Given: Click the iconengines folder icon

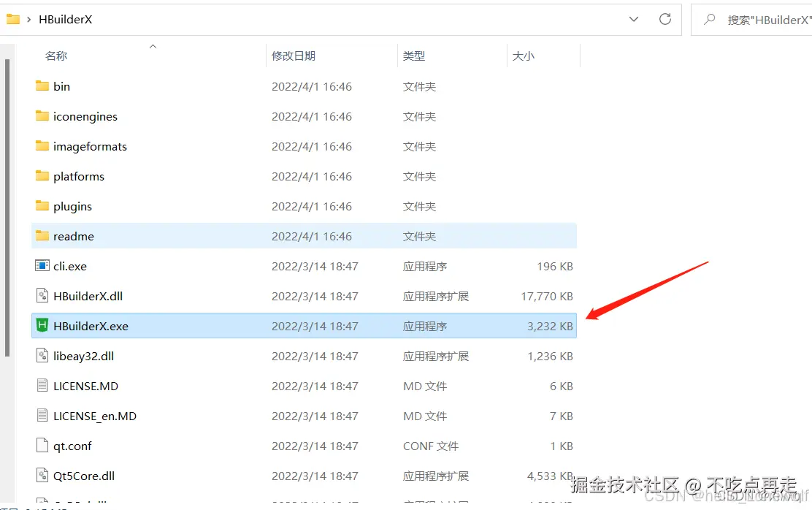Looking at the screenshot, I should [x=42, y=115].
